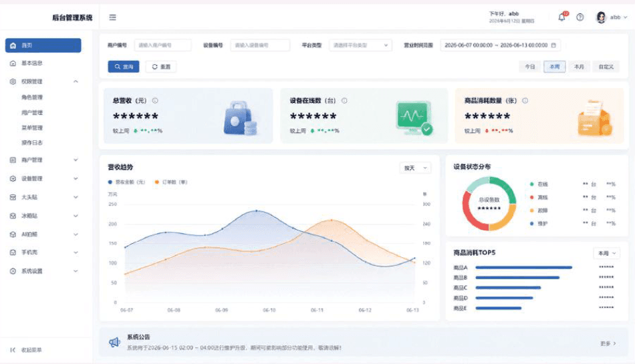Click the info icon beside 总营收
Image resolution: width=635 pixels, height=364 pixels.
tap(155, 100)
